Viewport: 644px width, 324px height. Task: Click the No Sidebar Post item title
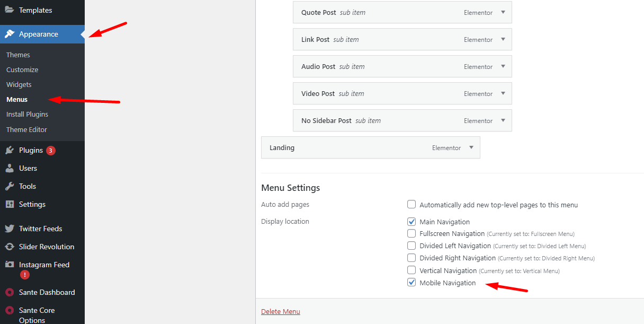[x=326, y=120]
